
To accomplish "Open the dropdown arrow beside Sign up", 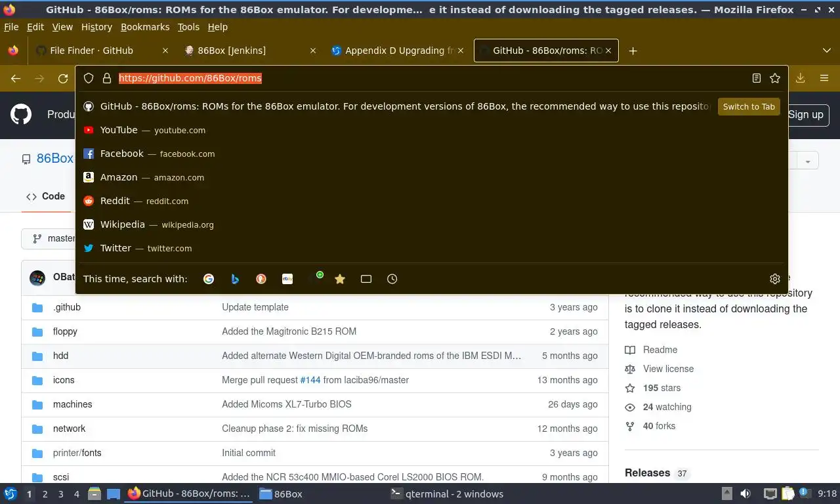I will coord(808,161).
